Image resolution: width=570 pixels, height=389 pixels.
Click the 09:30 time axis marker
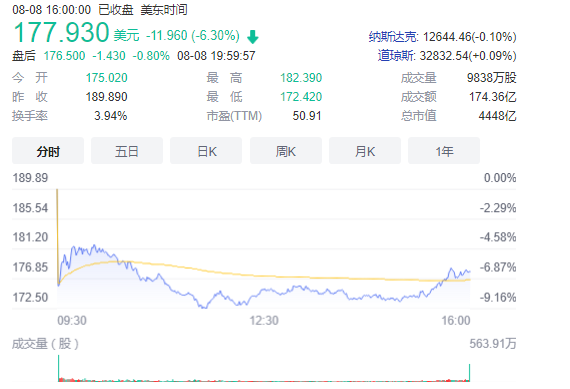[x=72, y=321]
